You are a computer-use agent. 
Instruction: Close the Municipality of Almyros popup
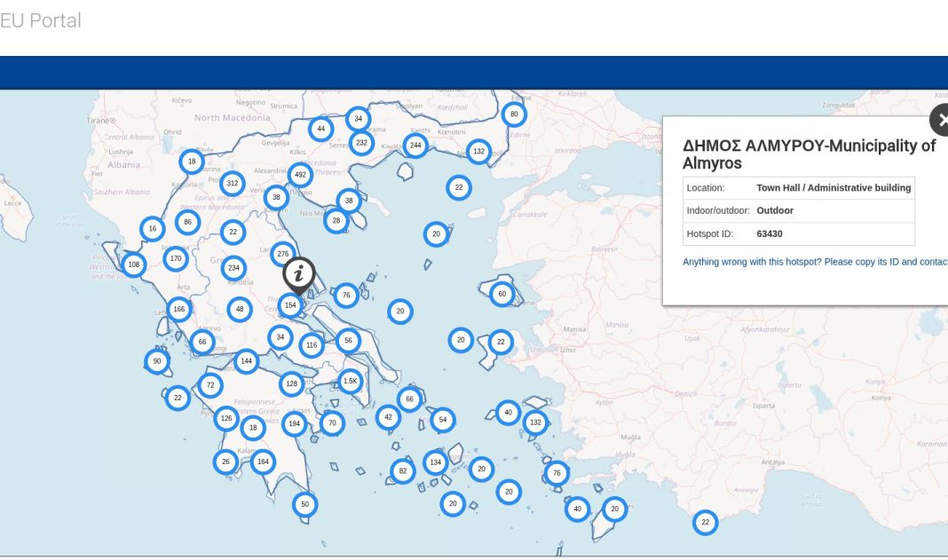coord(943,119)
